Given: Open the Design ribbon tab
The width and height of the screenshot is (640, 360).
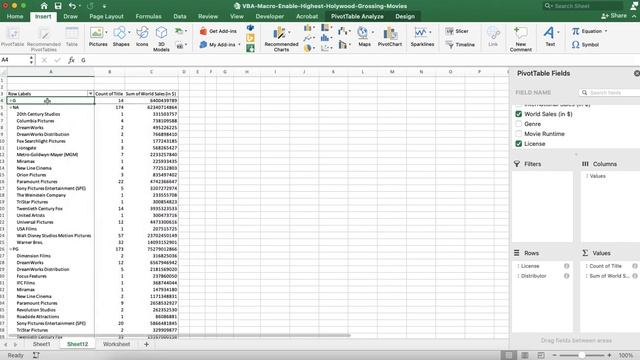Looking at the screenshot, I should pos(405,16).
